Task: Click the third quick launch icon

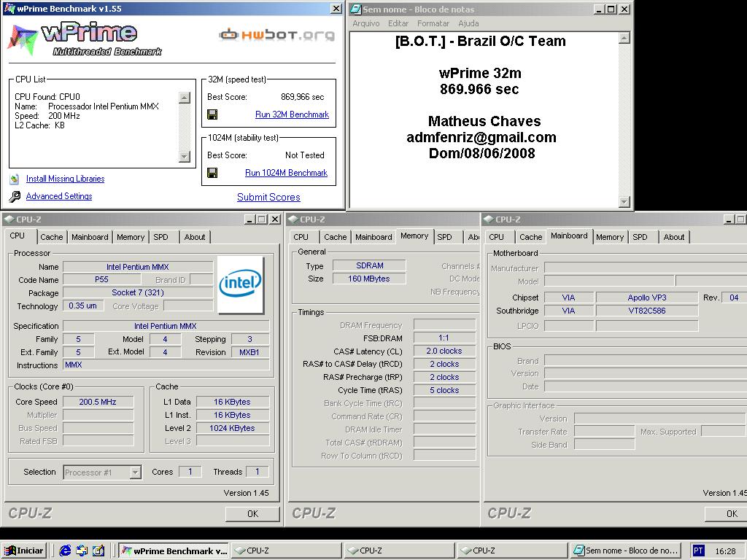Action: (x=98, y=551)
